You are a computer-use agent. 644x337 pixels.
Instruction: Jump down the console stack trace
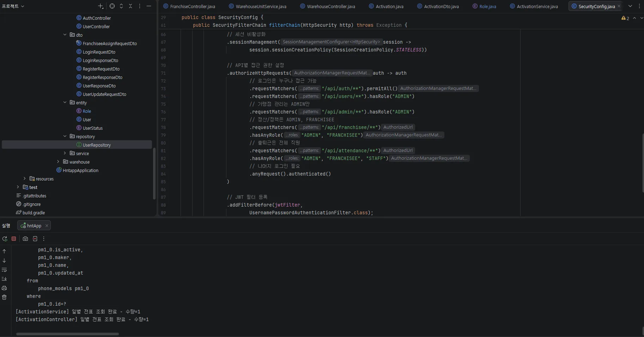coord(4,261)
